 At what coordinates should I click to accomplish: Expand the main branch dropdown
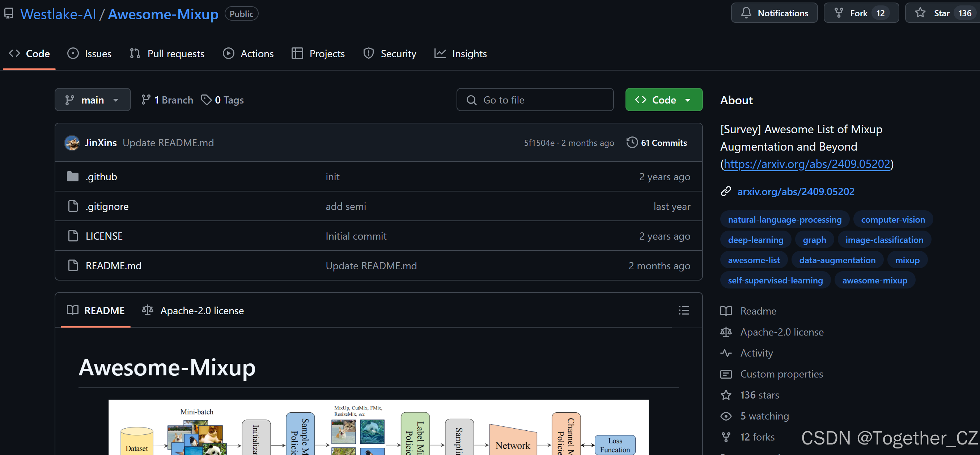tap(93, 100)
